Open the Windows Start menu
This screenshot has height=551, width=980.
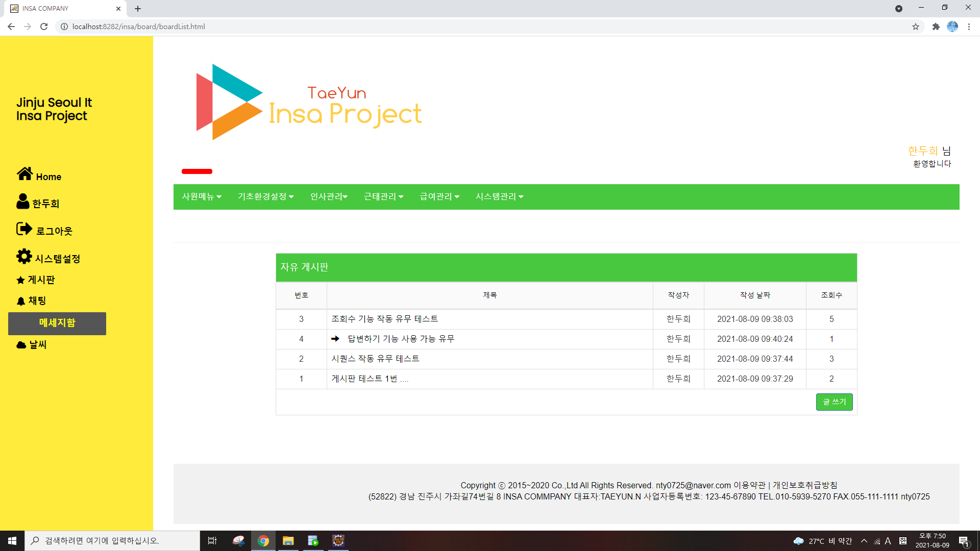point(12,541)
